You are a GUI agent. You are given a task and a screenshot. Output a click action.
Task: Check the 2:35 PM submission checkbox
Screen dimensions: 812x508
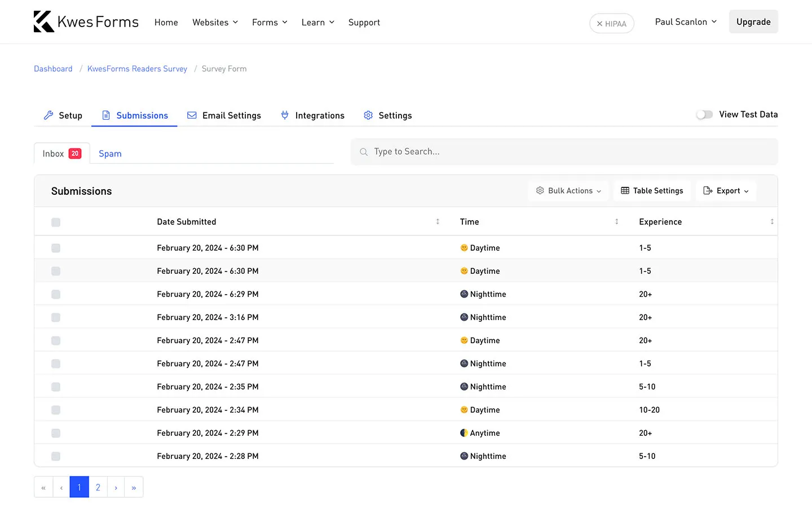pyautogui.click(x=56, y=387)
